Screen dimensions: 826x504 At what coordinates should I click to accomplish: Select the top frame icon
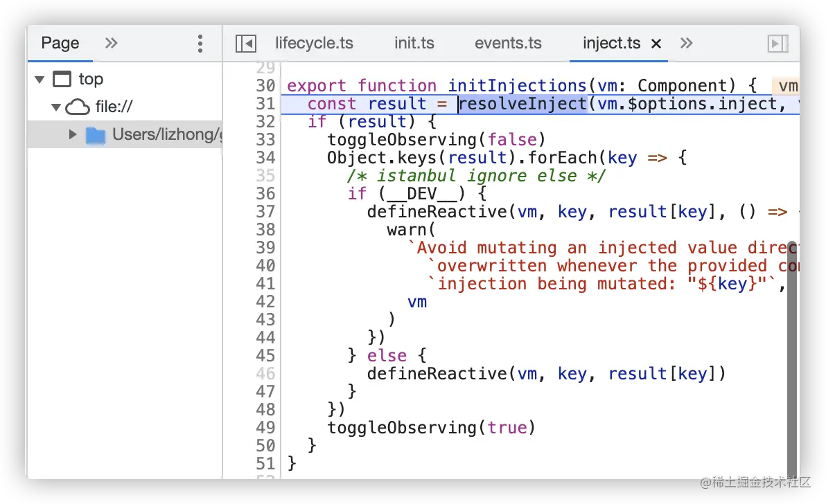click(62, 80)
